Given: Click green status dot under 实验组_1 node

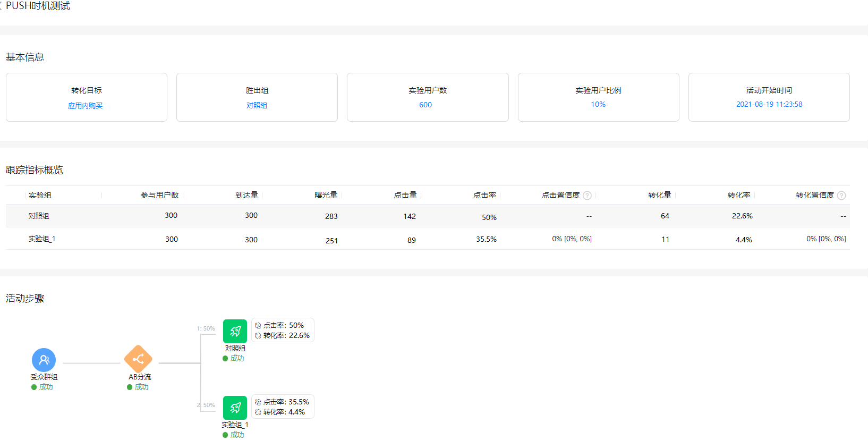Looking at the screenshot, I should (225, 435).
